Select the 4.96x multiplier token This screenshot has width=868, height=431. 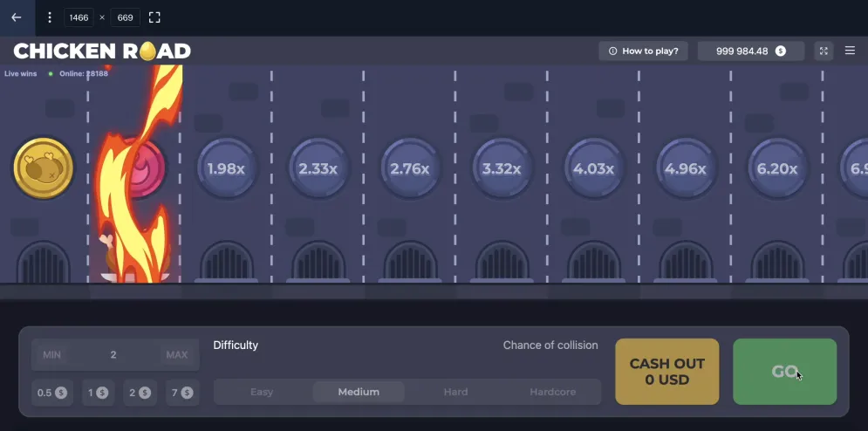(686, 168)
